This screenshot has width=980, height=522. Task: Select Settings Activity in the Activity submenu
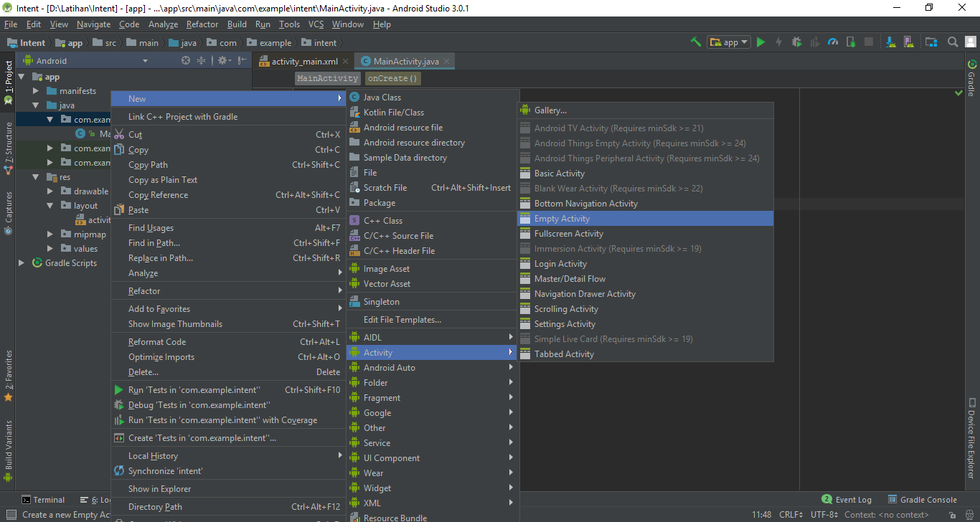coord(646,324)
